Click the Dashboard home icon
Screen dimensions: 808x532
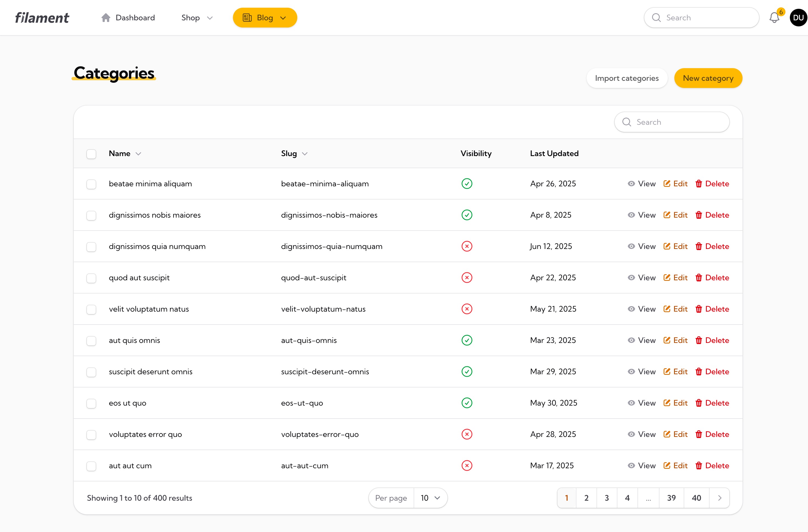(x=106, y=18)
